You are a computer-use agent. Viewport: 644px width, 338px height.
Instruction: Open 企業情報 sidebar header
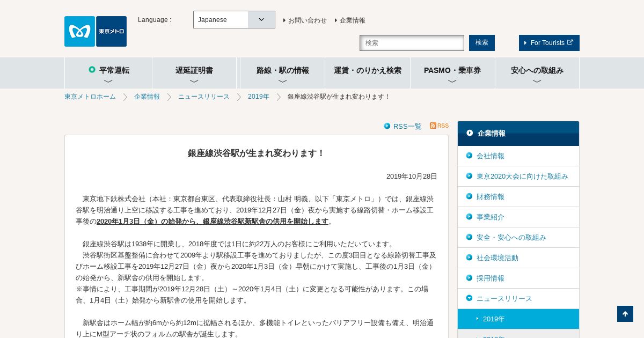click(518, 133)
